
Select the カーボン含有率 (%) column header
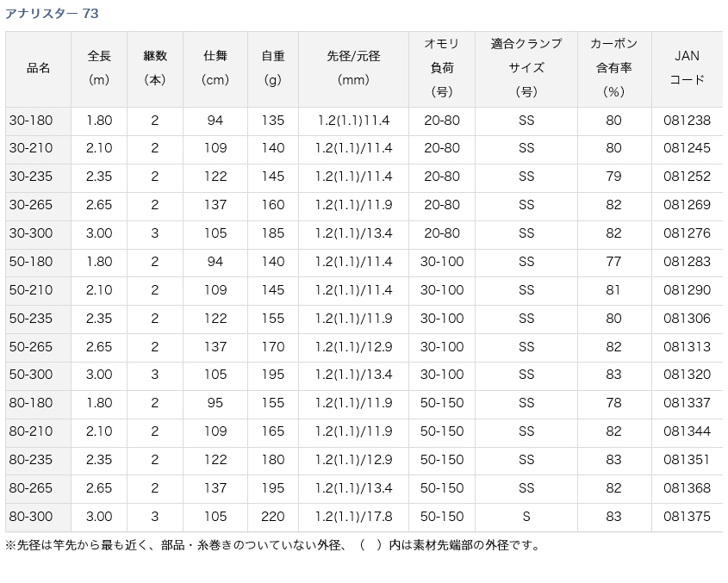click(x=613, y=68)
